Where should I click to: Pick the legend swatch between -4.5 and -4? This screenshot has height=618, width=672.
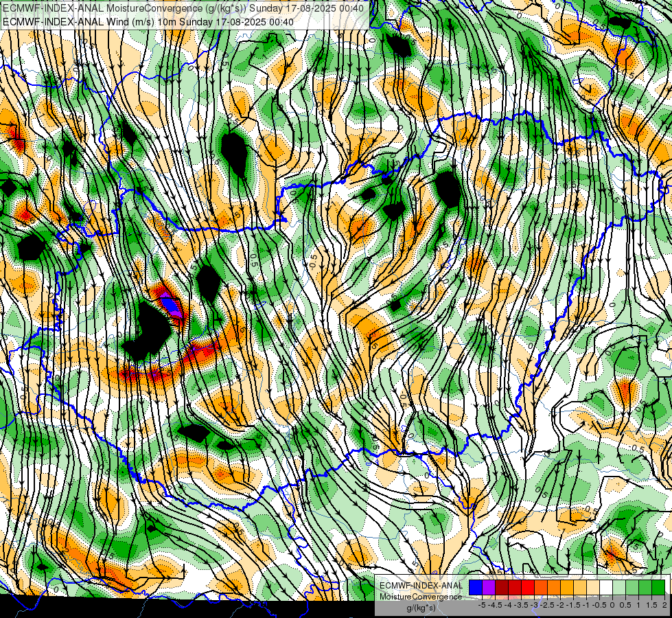coord(502,587)
